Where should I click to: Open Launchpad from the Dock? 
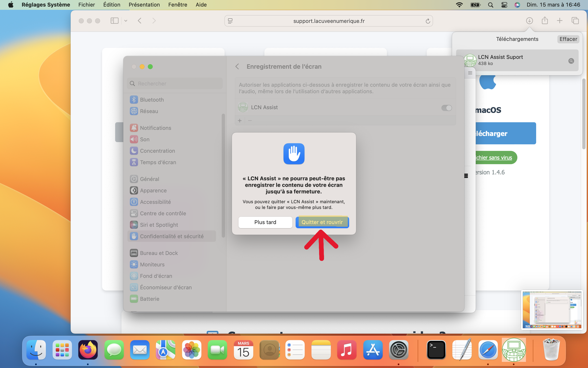tap(62, 350)
